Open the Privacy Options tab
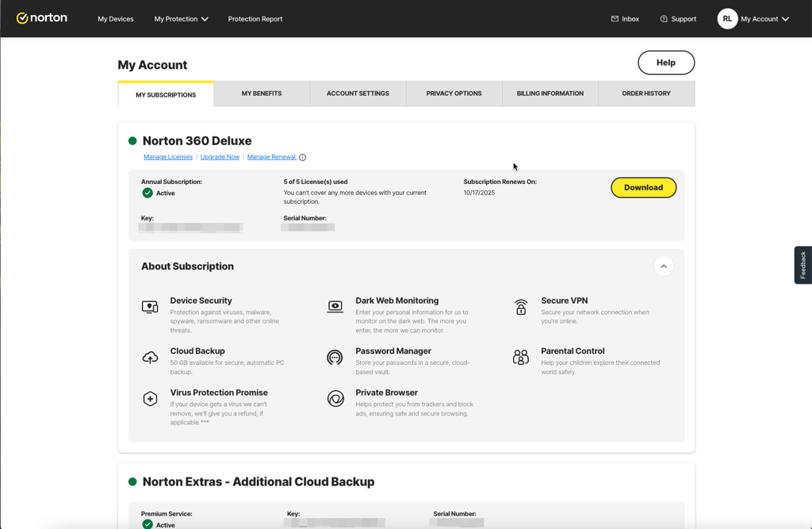Screen dimensions: 812x529 coord(454,94)
